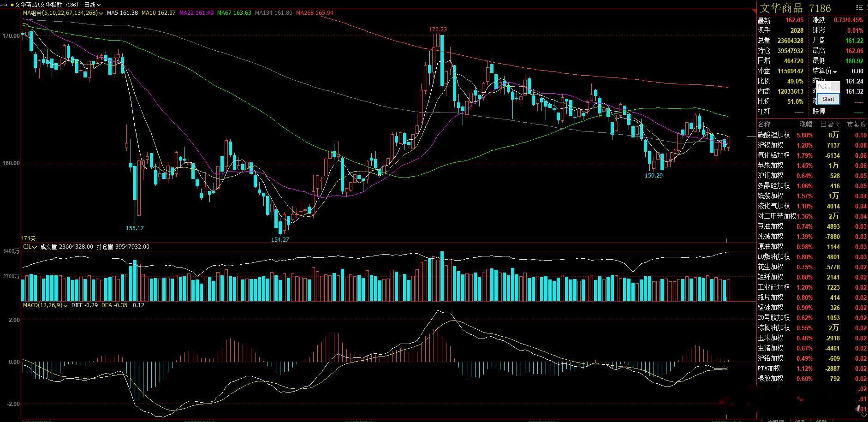Select the 液化气加权 row
868x422 pixels.
[x=812, y=206]
